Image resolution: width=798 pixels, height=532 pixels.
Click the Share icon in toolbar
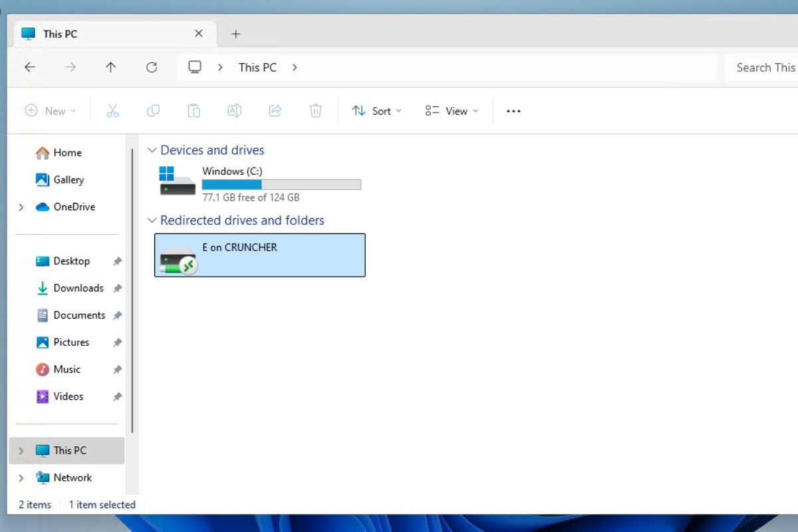pos(275,111)
